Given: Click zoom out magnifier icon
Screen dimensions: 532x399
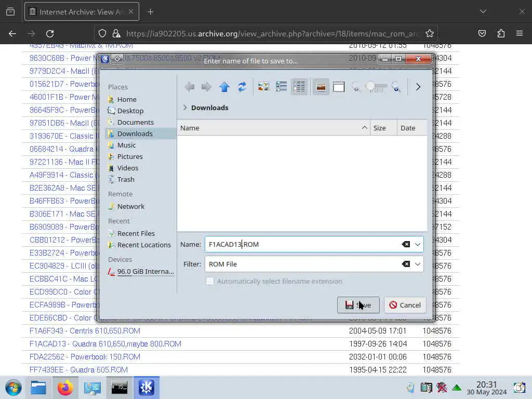Looking at the screenshot, I should click(356, 87).
